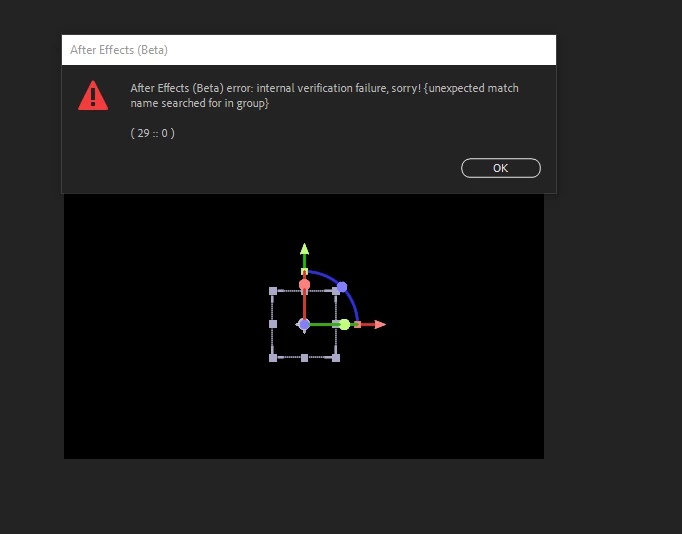The image size is (682, 534).
Task: Select the top-left bounding box handle
Action: click(x=273, y=291)
